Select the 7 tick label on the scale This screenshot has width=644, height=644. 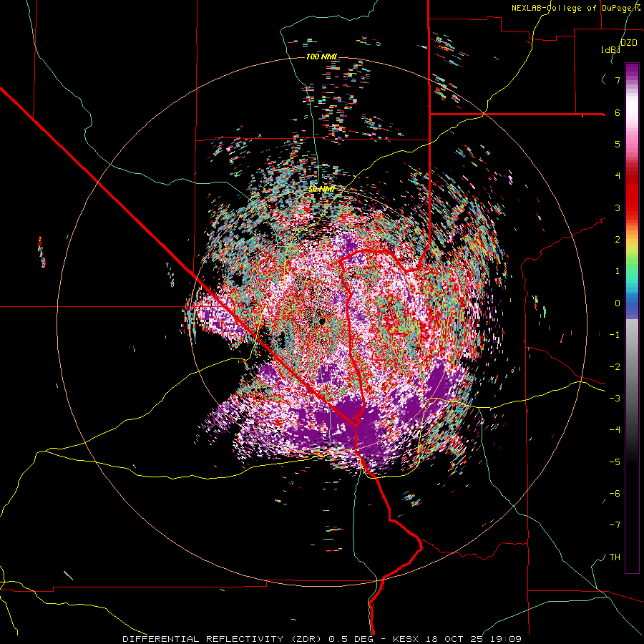618,80
